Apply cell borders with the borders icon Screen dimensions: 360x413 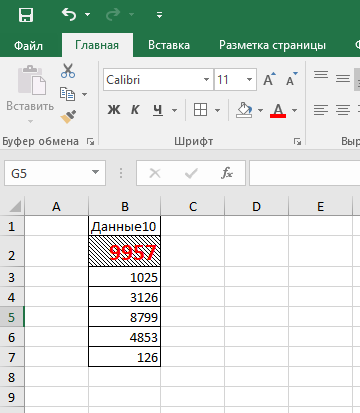tap(200, 110)
